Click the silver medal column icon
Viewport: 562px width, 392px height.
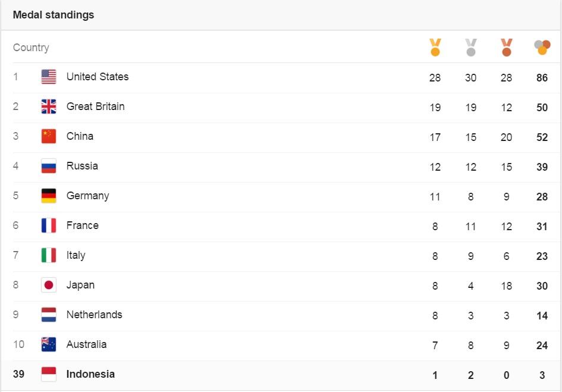coord(471,48)
